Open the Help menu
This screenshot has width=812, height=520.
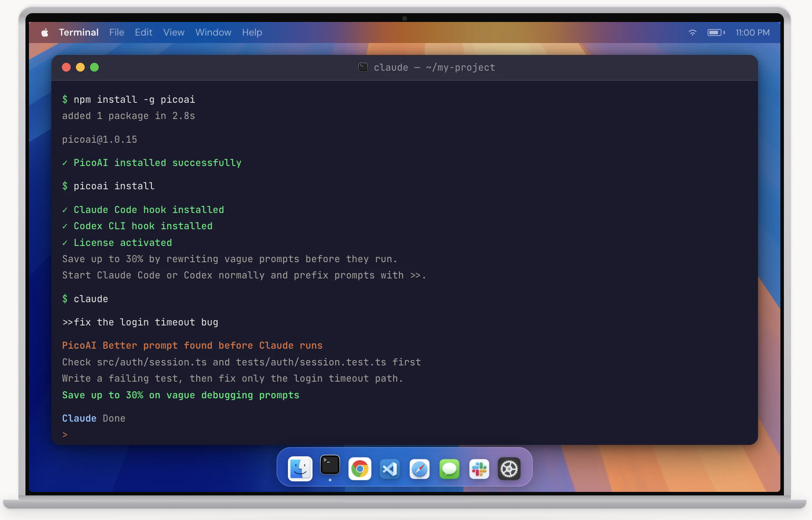point(252,32)
